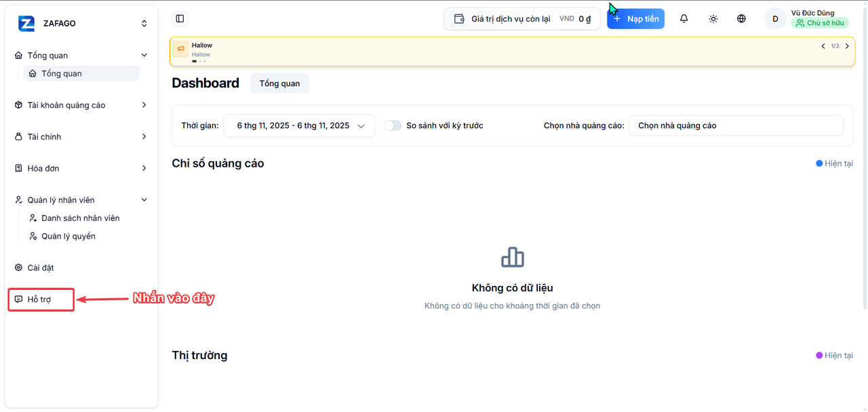Viewport: 868px width, 412px height.
Task: Click the Vũ Đức Dũng user name
Action: coord(812,13)
